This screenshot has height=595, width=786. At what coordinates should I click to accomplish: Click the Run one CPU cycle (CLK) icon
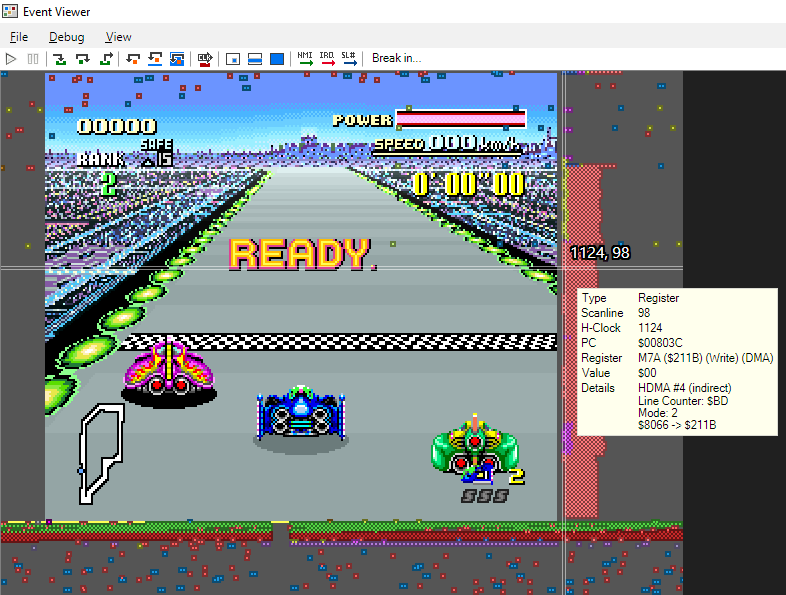click(205, 59)
